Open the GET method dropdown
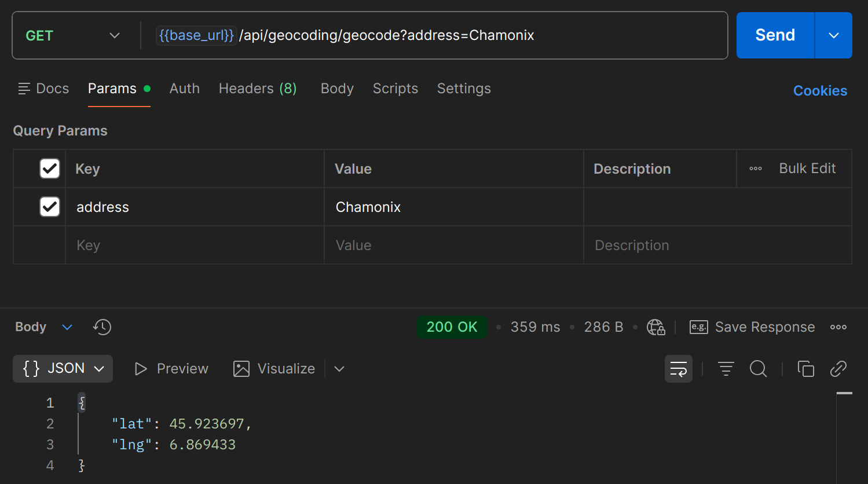Image resolution: width=868 pixels, height=484 pixels. coord(73,35)
